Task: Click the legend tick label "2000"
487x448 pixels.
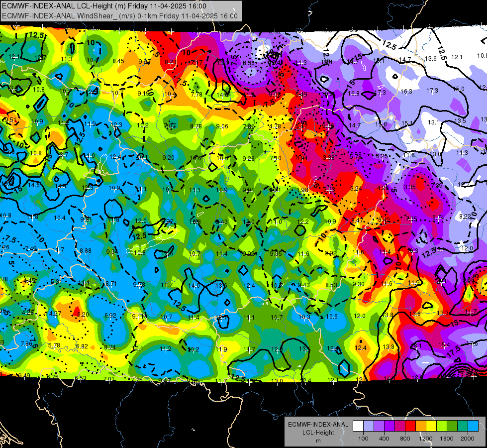Action: 468,439
